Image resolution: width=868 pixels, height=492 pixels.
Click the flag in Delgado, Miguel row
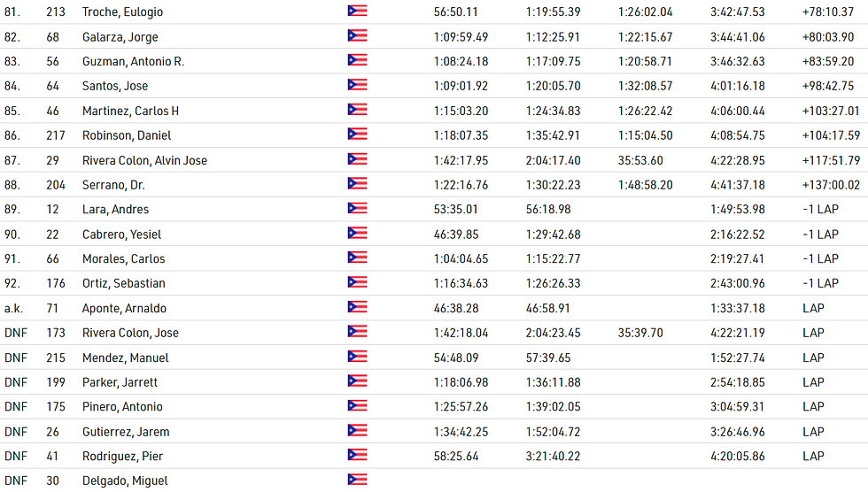(357, 480)
